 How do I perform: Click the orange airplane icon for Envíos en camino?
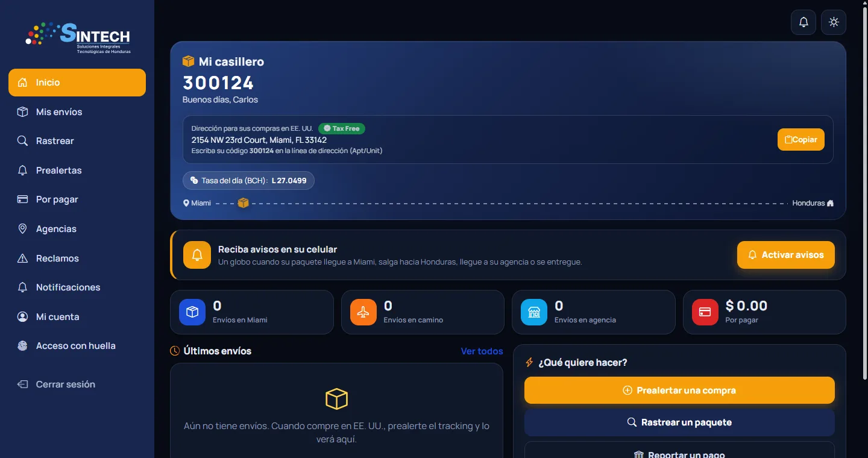(x=363, y=312)
